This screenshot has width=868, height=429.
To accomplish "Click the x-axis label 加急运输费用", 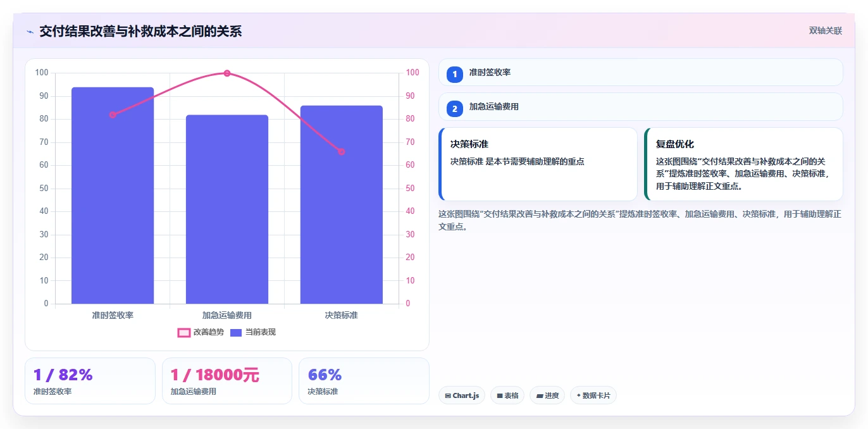I will pyautogui.click(x=227, y=315).
